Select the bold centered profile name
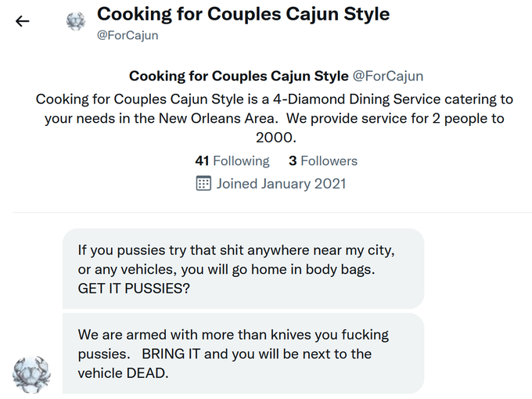Viewport: 532px width, 399px height. 239,76
